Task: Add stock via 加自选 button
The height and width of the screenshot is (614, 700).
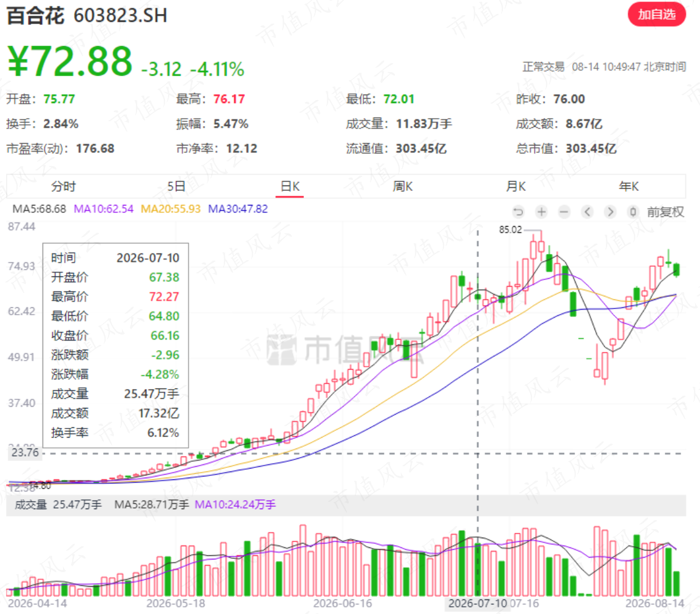Action: (x=657, y=15)
